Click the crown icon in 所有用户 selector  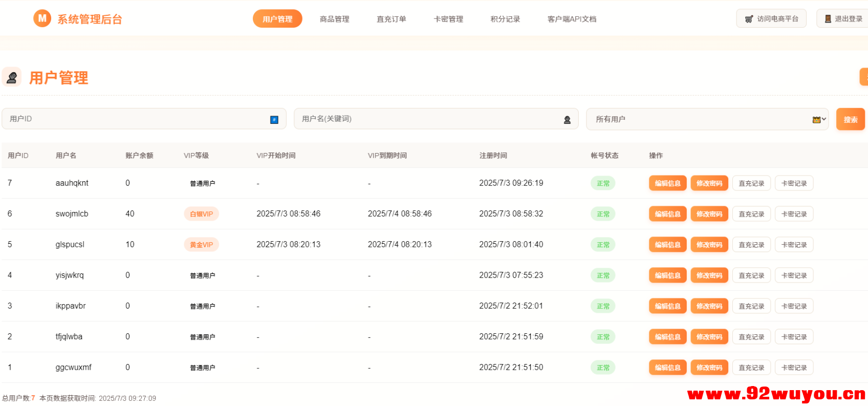(x=816, y=119)
